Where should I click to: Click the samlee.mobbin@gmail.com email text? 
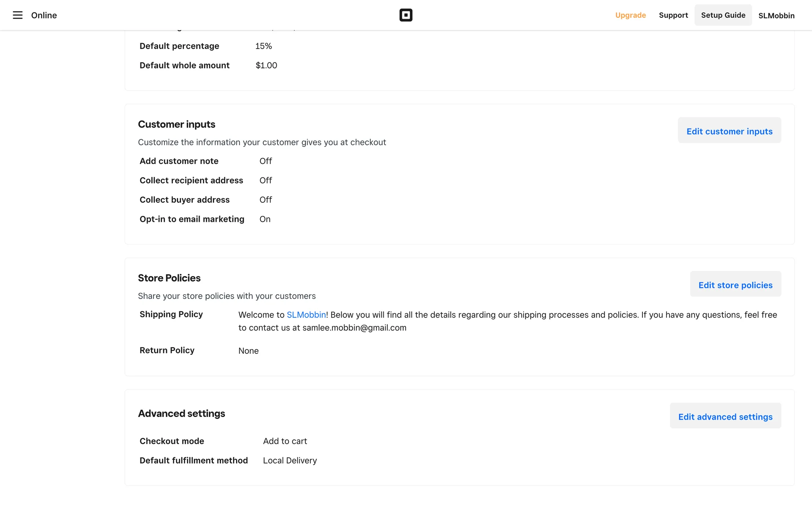click(x=354, y=328)
